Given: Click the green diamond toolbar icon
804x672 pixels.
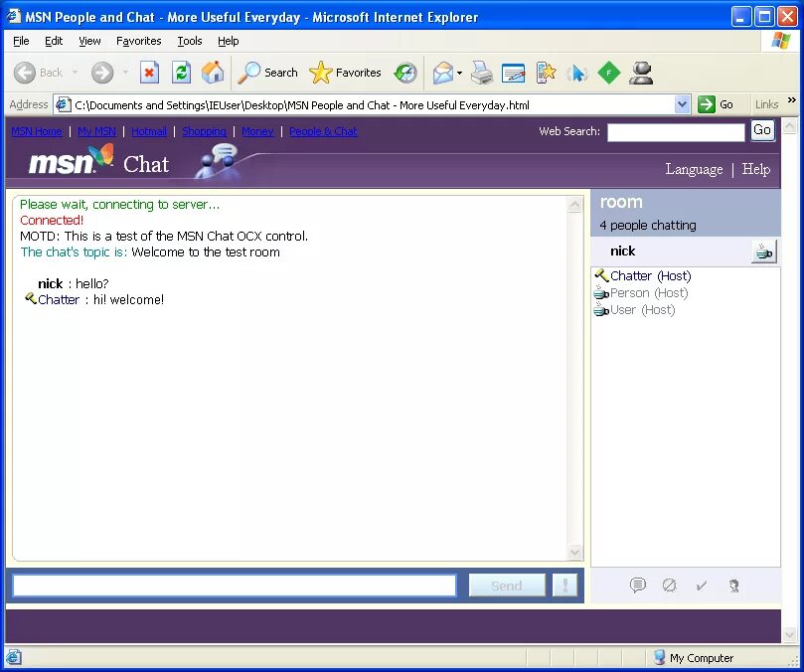Looking at the screenshot, I should [609, 73].
